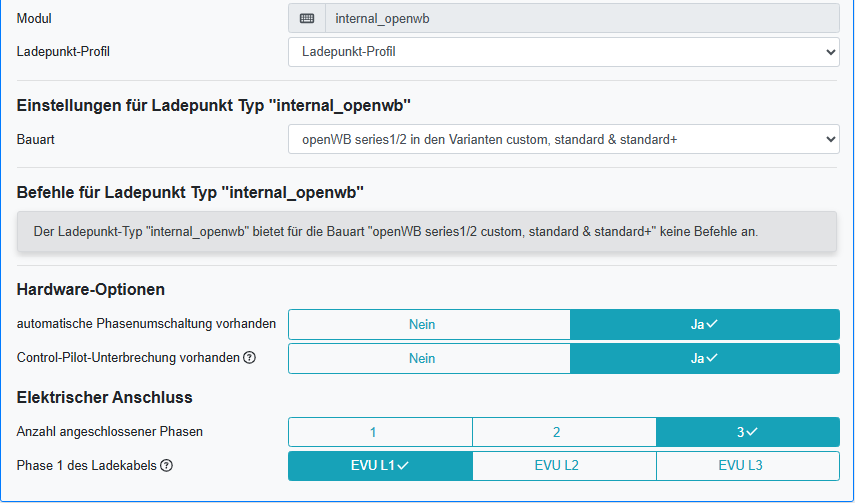
Task: Pick EVU L3 for cable phase 1
Action: tap(747, 466)
